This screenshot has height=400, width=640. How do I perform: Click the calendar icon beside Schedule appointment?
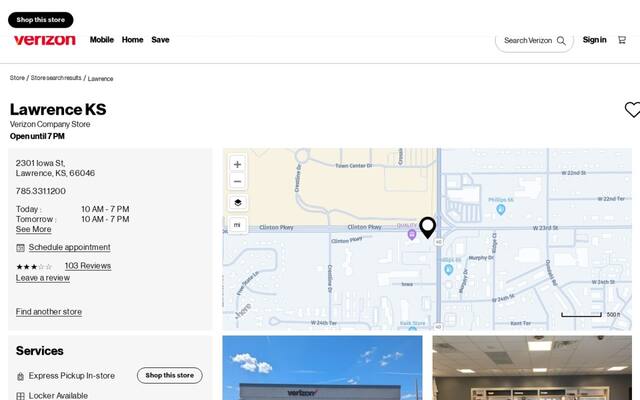pos(20,247)
